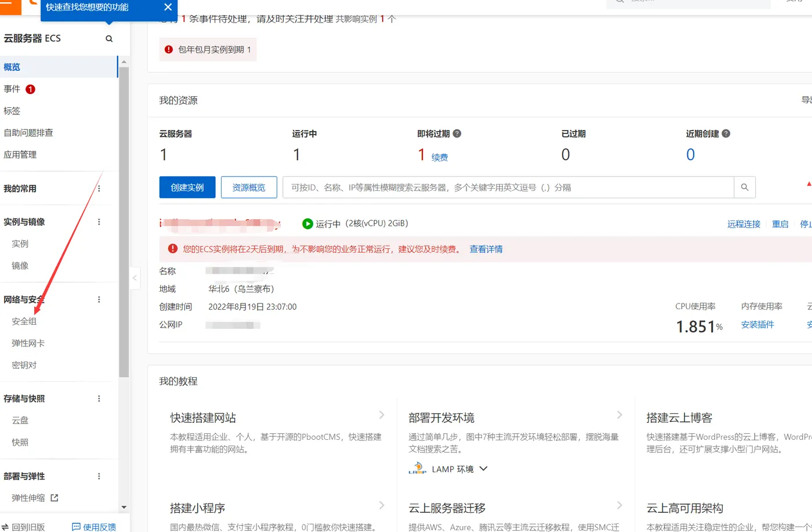The width and height of the screenshot is (812, 532).
Task: Expand the 我的常用 sidebar section
Action: [x=20, y=189]
